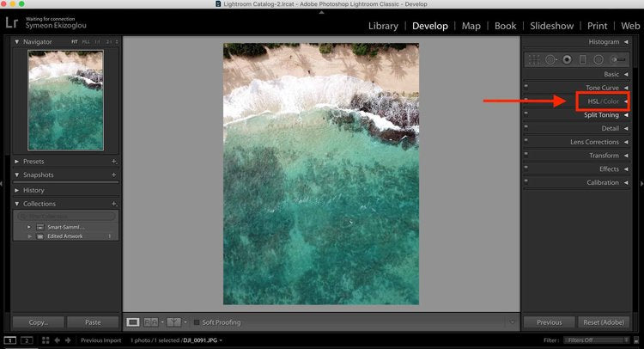This screenshot has width=644, height=349.
Task: Activate the Red Eye Correction tool
Action: click(x=567, y=59)
